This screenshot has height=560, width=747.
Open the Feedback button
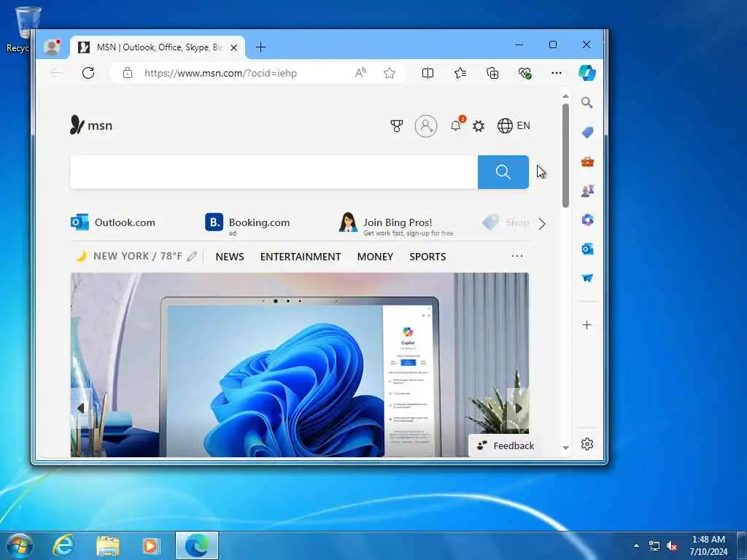tap(506, 446)
